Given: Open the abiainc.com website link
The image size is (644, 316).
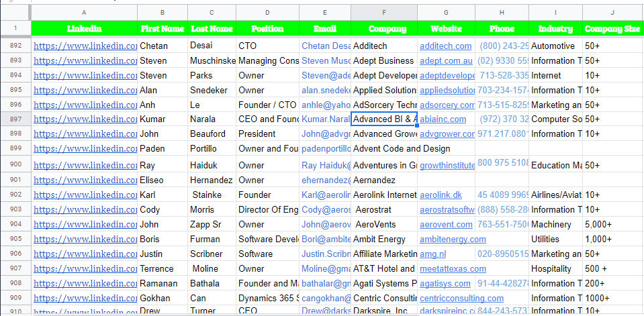Looking at the screenshot, I should [x=443, y=119].
